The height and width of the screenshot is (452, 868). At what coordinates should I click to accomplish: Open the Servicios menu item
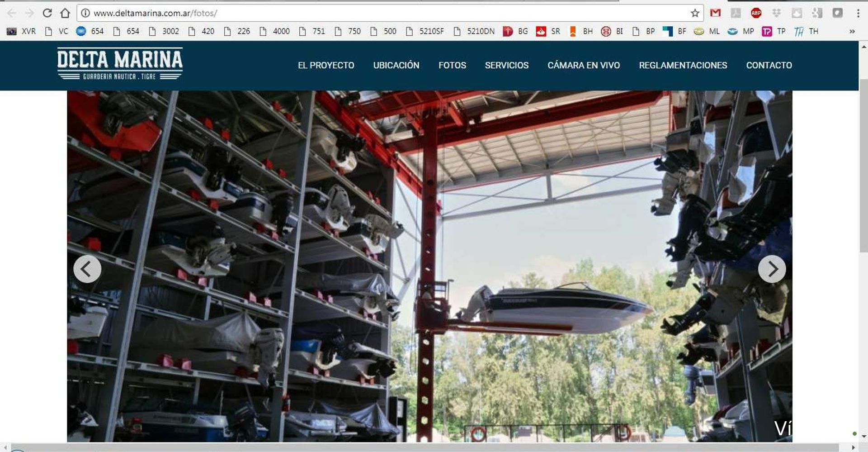[x=506, y=65]
